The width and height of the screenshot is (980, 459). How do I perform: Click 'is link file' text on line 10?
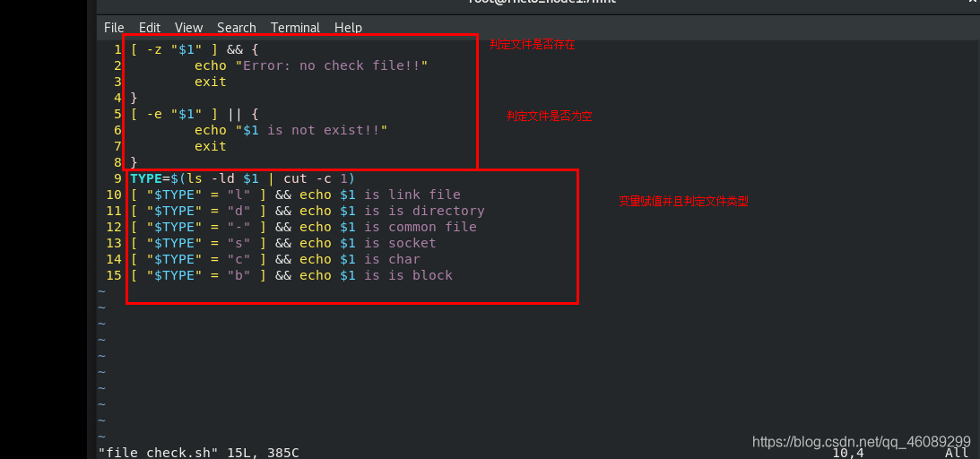(412, 195)
